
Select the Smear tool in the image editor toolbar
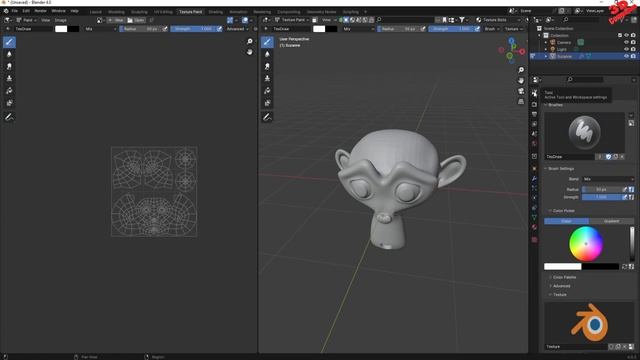(9, 66)
